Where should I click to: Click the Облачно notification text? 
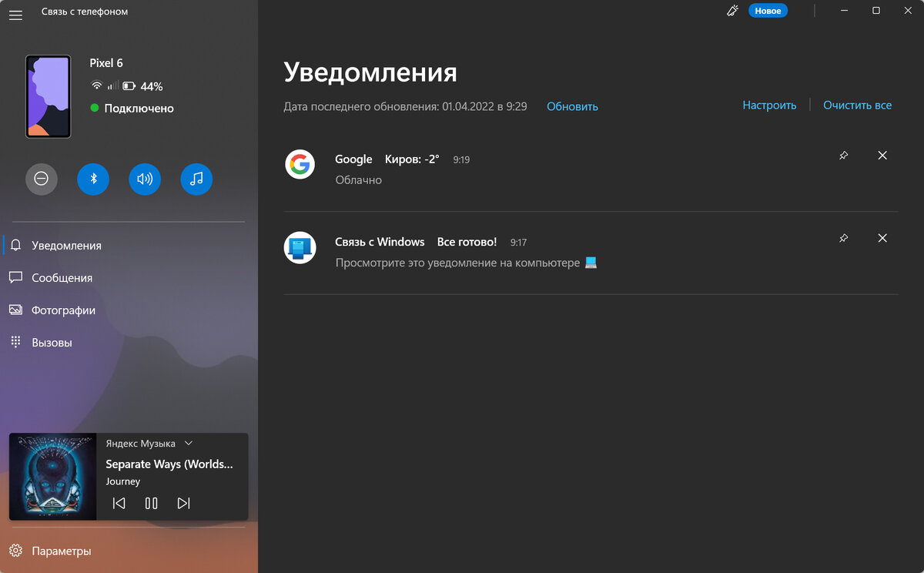pyautogui.click(x=359, y=180)
